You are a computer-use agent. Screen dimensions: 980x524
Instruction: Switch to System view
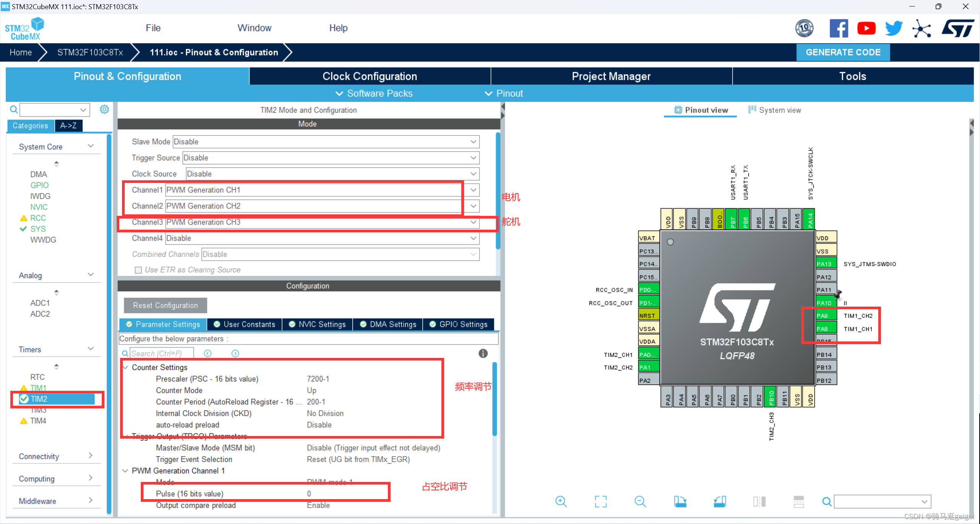774,110
